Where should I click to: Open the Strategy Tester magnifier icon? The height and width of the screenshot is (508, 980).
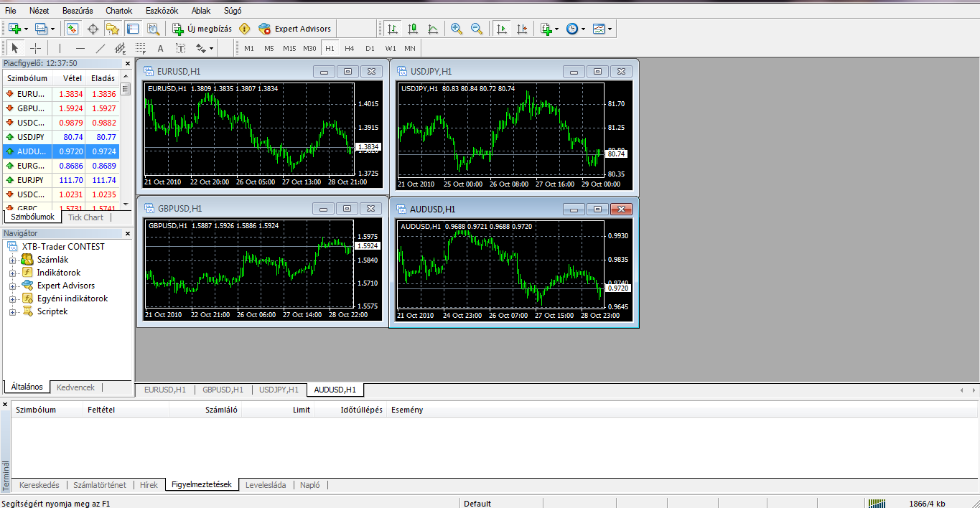point(153,29)
